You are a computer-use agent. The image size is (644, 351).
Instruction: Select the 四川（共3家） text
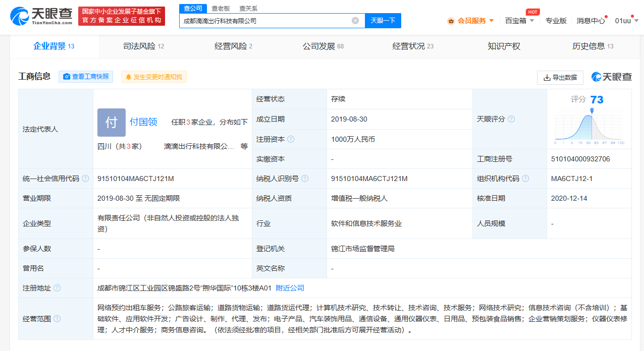coord(120,146)
